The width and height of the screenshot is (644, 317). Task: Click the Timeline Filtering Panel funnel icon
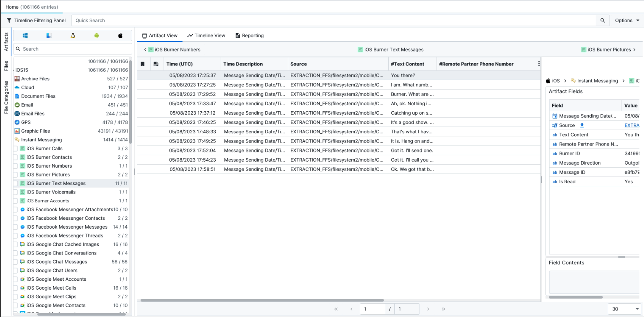(9, 21)
